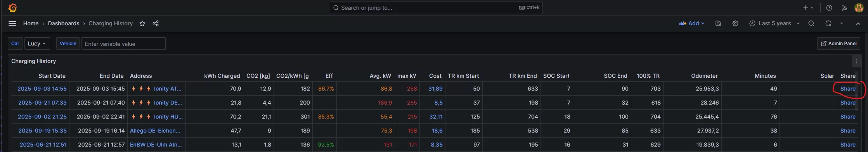Open the Charging History panel menu
The width and height of the screenshot is (868, 152).
coord(857,61)
